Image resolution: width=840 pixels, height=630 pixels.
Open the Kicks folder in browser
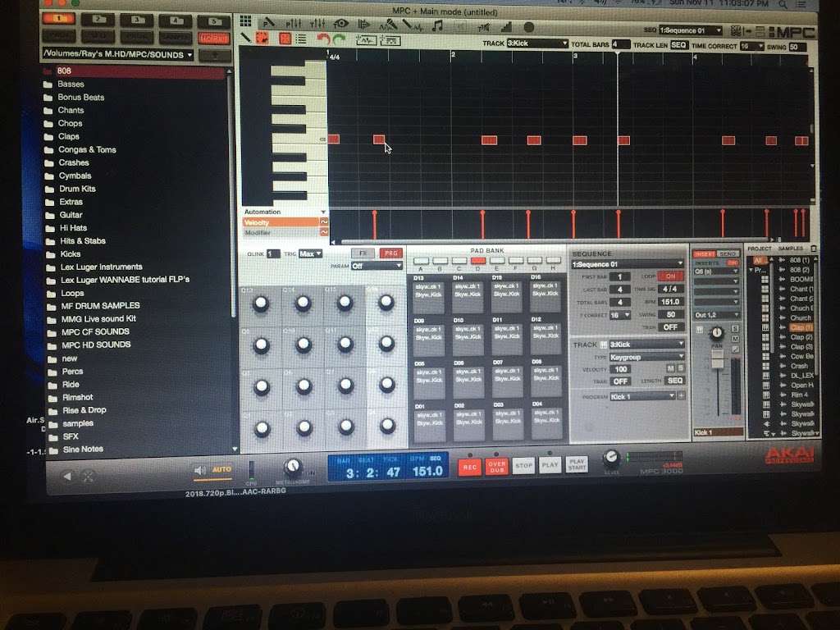click(70, 254)
